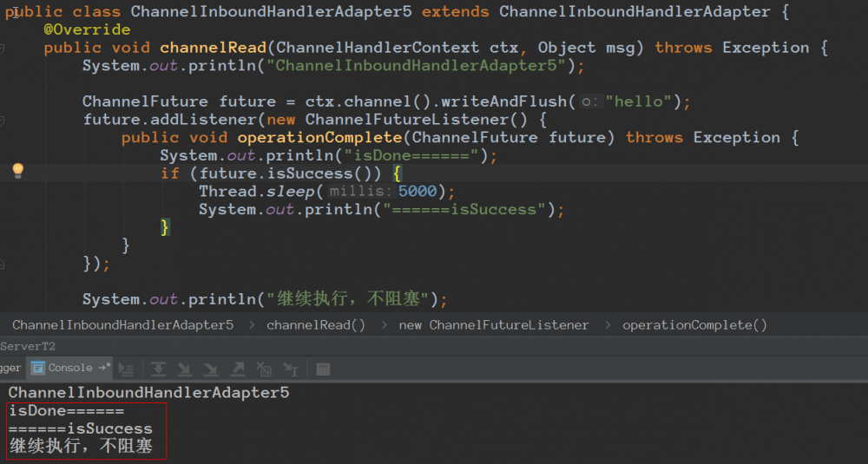Click the Step Into debug icon
Screen dimensions: 868x464
click(184, 369)
